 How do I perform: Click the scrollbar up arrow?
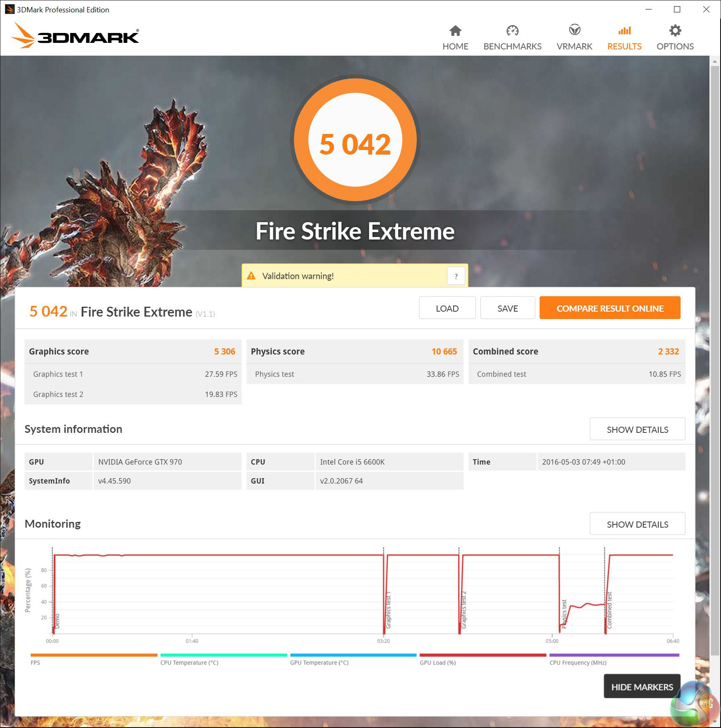click(715, 61)
